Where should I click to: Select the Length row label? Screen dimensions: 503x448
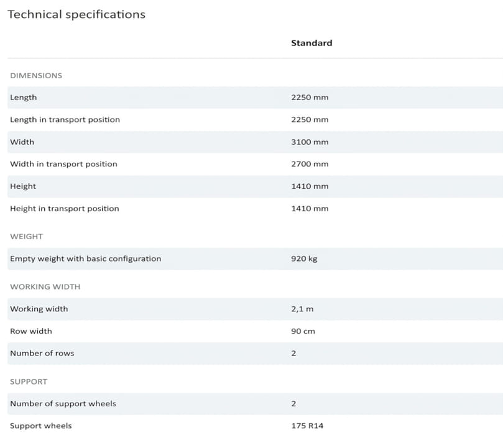tap(24, 98)
